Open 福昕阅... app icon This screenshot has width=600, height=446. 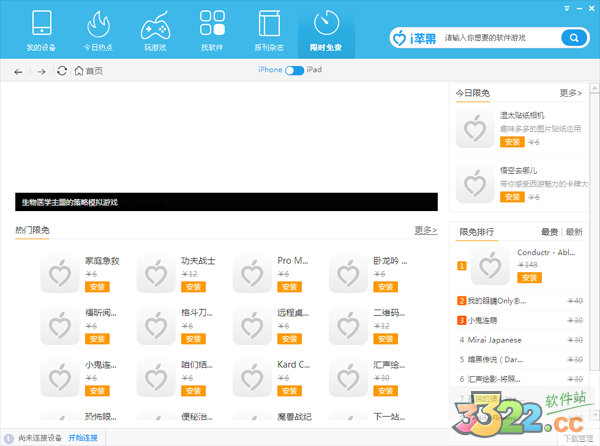[x=60, y=326]
